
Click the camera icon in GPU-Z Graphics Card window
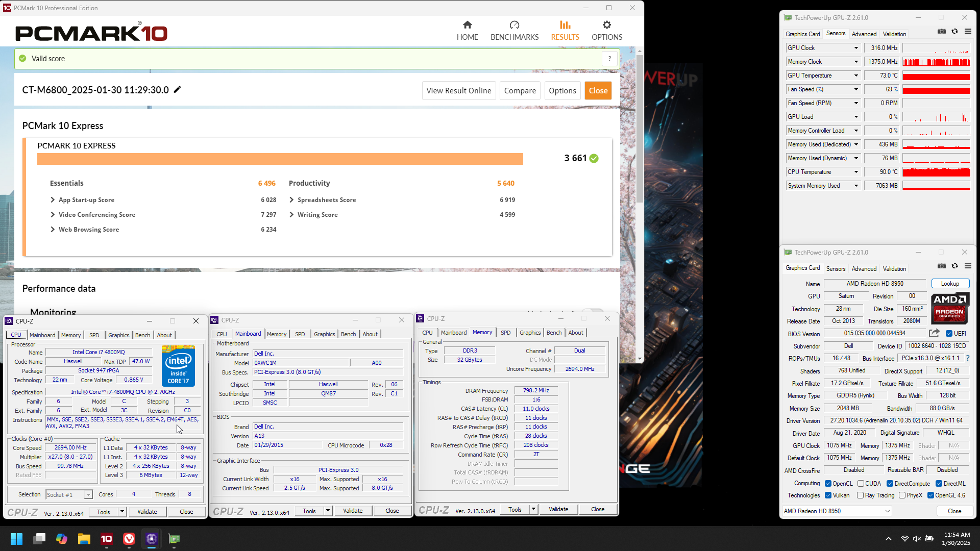pos(942,266)
